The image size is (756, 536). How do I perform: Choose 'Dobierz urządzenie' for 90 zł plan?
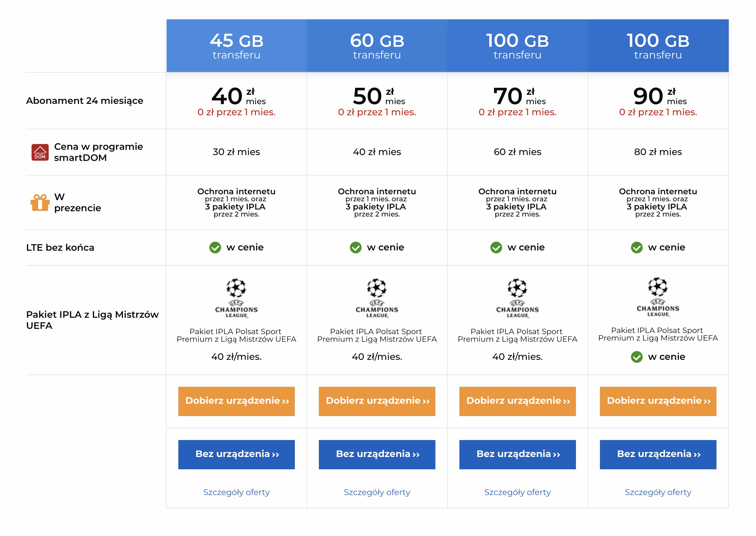658,401
